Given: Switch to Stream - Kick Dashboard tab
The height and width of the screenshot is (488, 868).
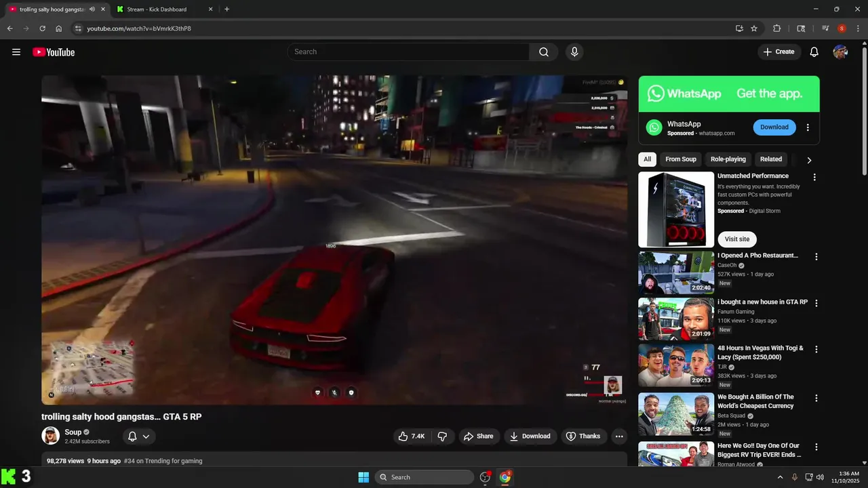Looking at the screenshot, I should point(163,9).
